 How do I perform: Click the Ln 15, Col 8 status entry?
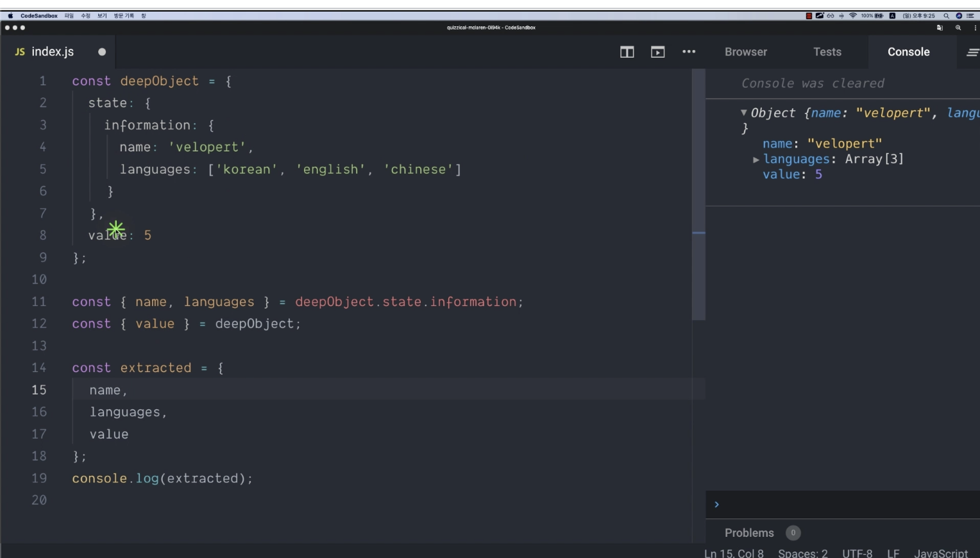point(734,553)
